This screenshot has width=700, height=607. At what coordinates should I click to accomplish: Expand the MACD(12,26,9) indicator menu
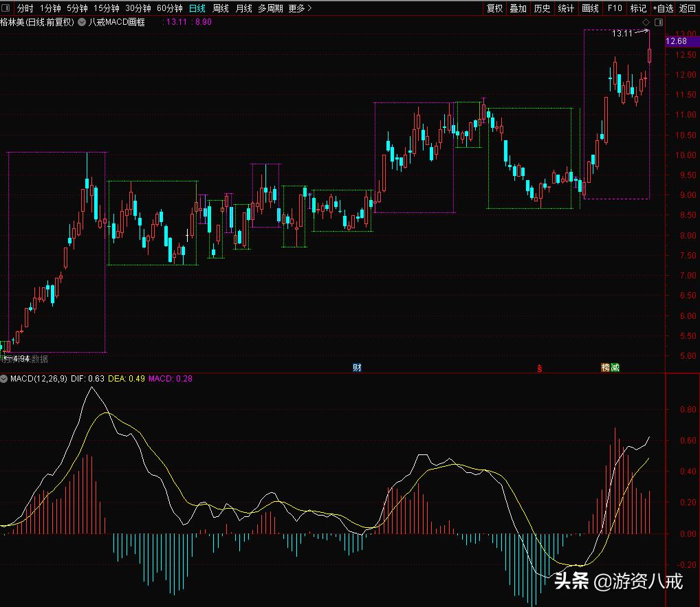(4, 379)
